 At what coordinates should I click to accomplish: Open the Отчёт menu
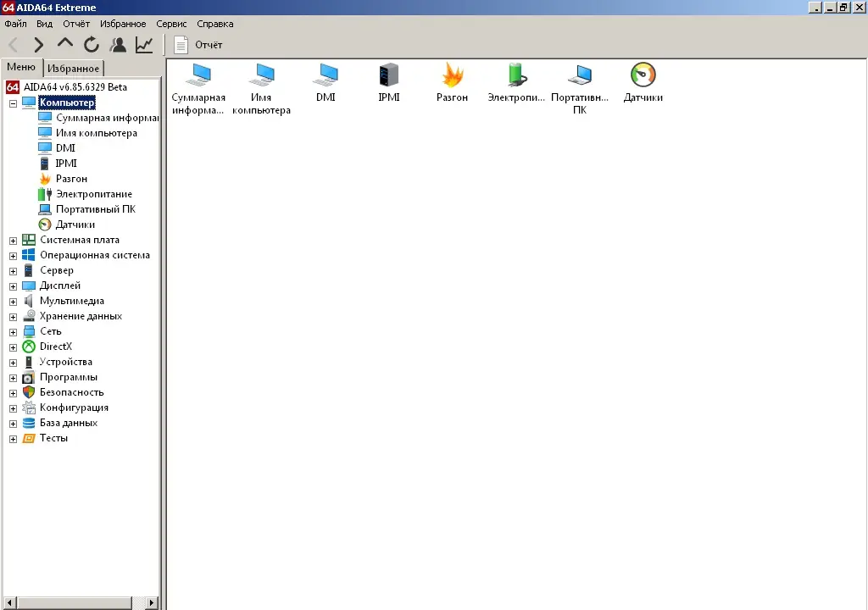[75, 24]
